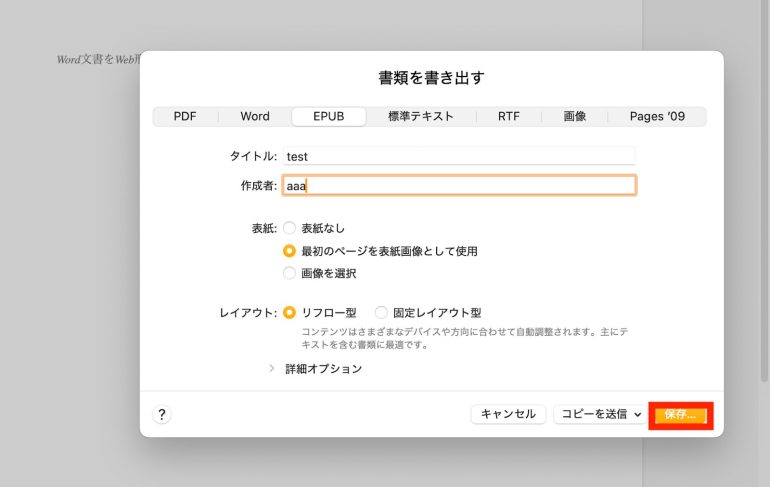Screen dimensions: 770x487
Task: Switch to the 画像 export tab
Action: pyautogui.click(x=575, y=116)
